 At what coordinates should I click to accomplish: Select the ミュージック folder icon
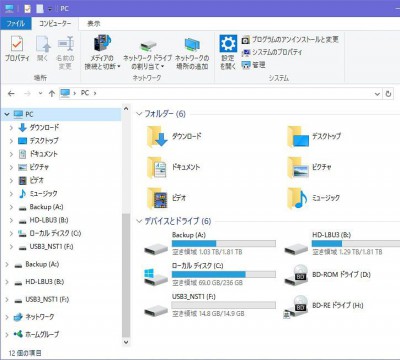(x=298, y=198)
